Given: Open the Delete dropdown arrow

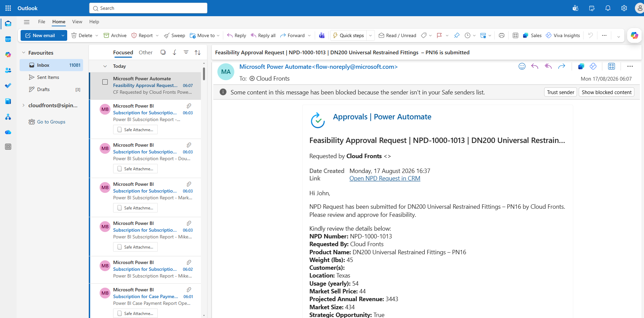Looking at the screenshot, I should (x=97, y=35).
